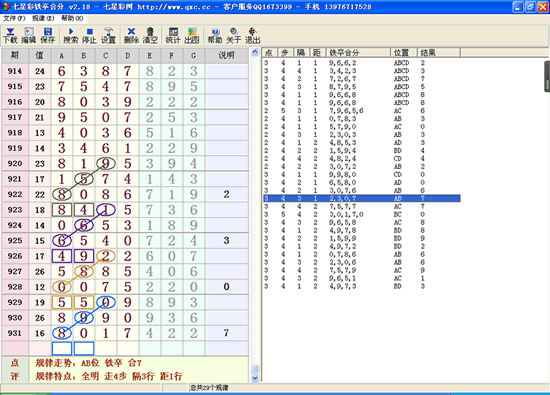The height and width of the screenshot is (395, 550).
Task: Open the 编辑 edit toolbar icon
Action: pos(29,36)
